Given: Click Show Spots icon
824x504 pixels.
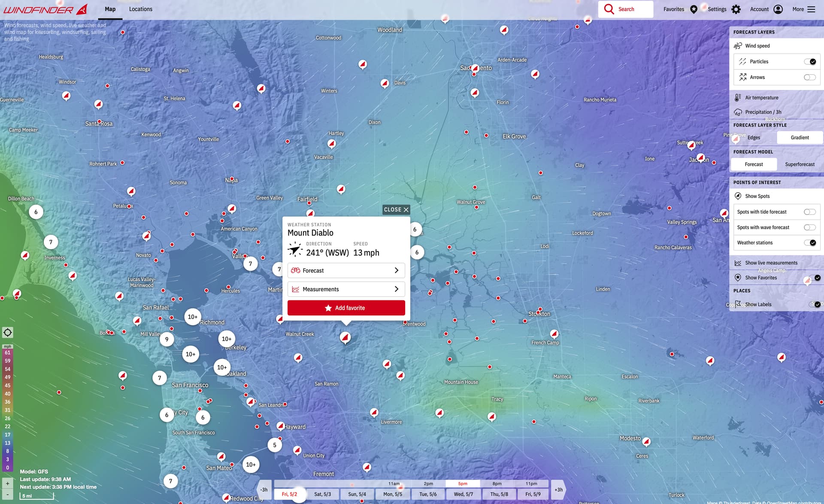Looking at the screenshot, I should coord(738,196).
